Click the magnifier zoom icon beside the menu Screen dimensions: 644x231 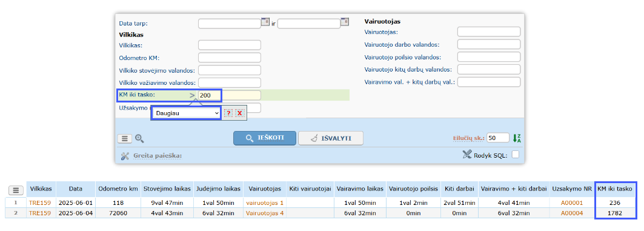(x=139, y=138)
